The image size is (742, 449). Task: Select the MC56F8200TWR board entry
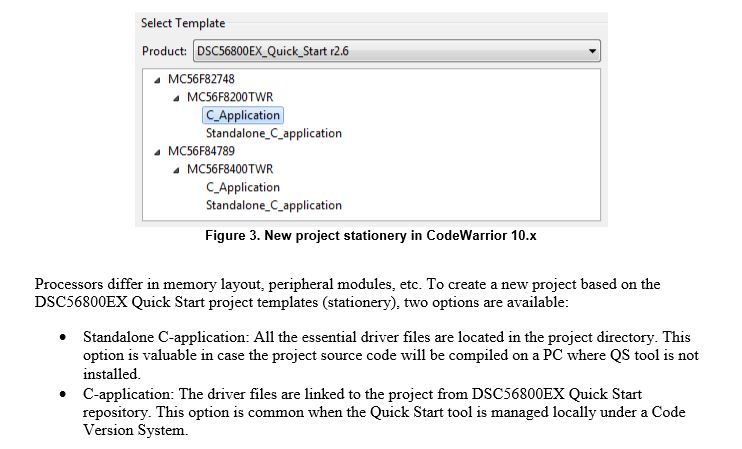(229, 97)
